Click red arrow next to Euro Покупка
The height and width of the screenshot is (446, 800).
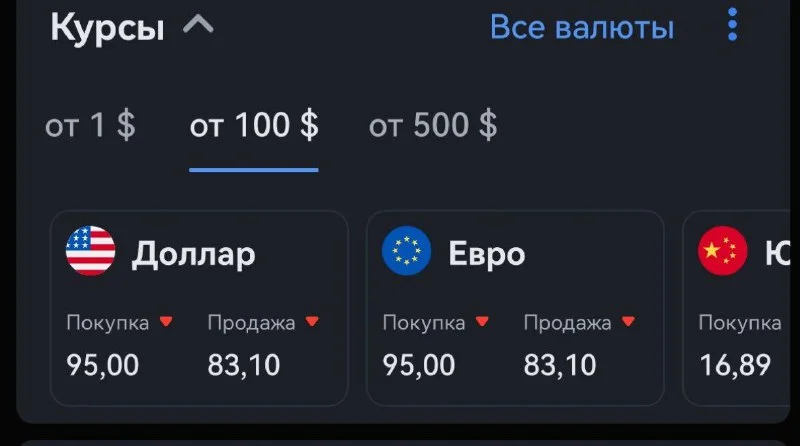pyautogui.click(x=482, y=322)
